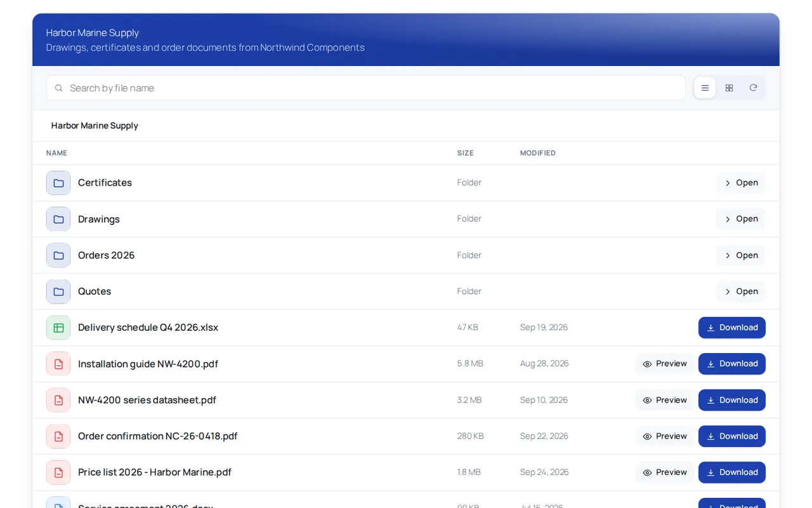Open the Certificates folder via Open button
Viewport: 812px width, 508px height.
click(x=741, y=183)
